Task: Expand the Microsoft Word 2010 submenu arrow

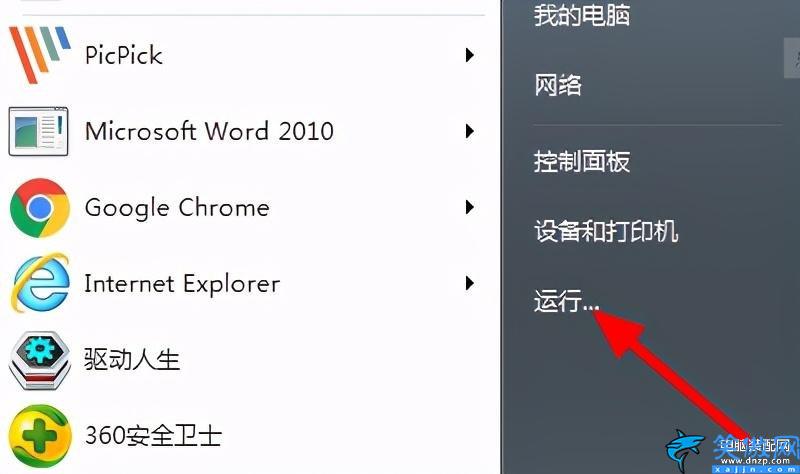Action: pos(469,131)
